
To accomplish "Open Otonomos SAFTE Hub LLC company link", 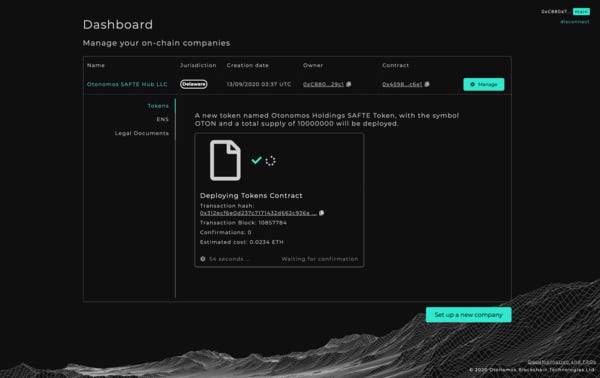I will click(127, 84).
